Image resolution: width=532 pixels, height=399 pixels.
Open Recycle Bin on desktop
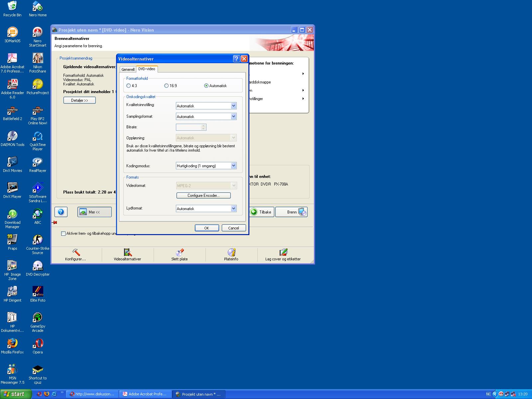tap(12, 9)
